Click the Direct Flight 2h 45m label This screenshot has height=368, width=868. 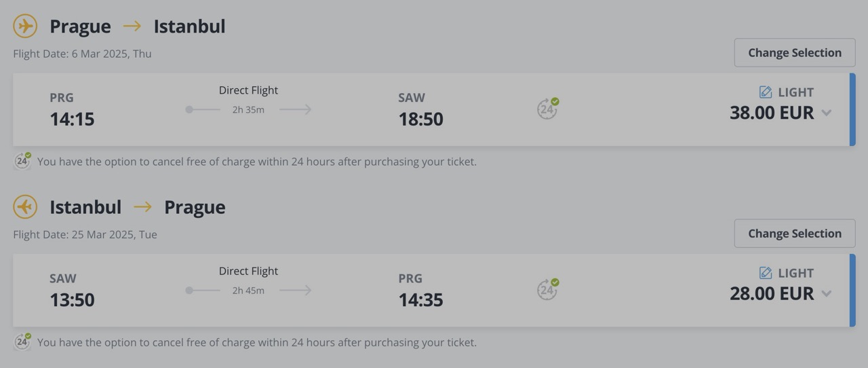click(x=248, y=280)
